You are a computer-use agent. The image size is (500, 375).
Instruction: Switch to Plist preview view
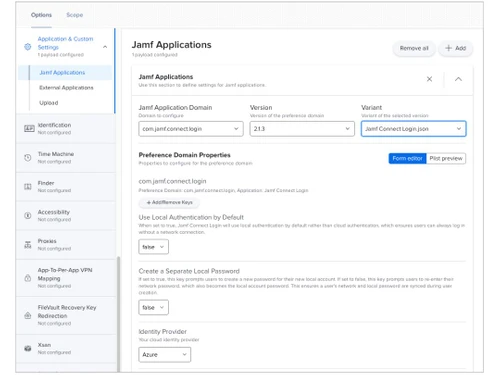coord(446,158)
